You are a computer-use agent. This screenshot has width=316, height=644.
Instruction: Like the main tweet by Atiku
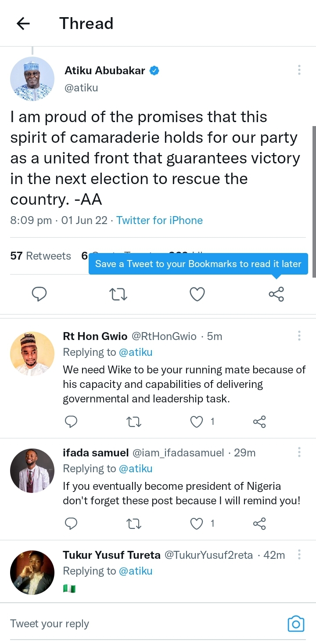point(197,294)
